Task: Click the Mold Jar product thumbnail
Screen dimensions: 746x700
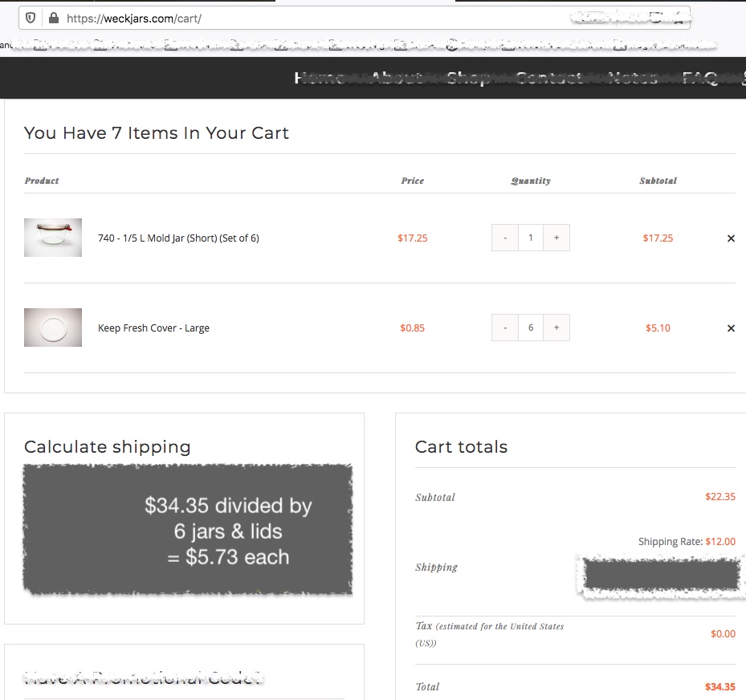Action: 52,238
